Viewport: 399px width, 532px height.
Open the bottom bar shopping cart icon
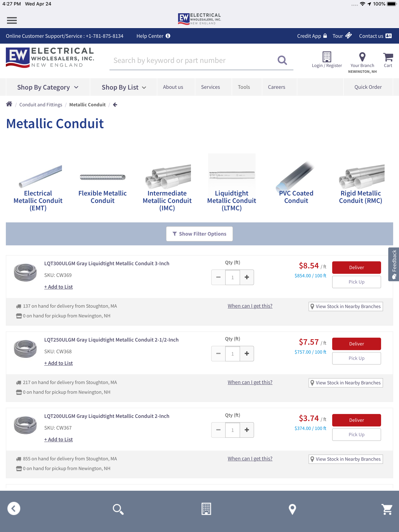(x=387, y=509)
